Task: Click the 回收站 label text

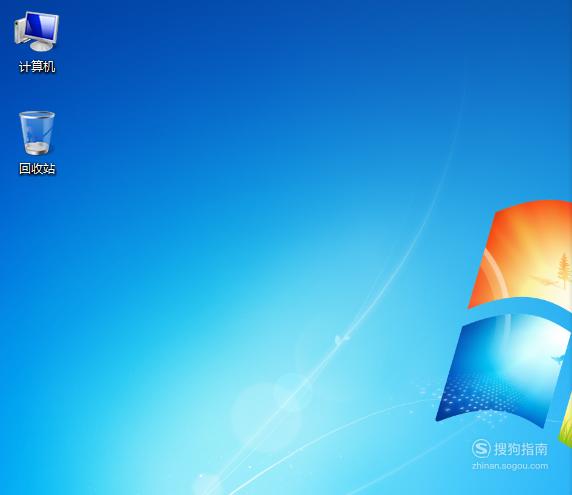Action: pos(37,169)
